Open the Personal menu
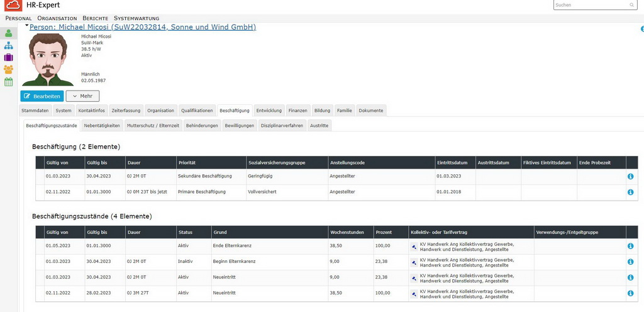The image size is (644, 312). click(x=18, y=18)
